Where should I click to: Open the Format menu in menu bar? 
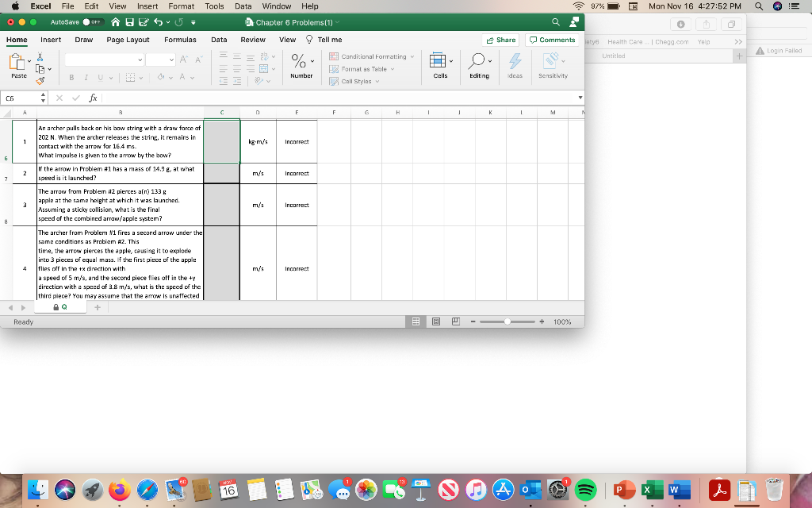182,6
